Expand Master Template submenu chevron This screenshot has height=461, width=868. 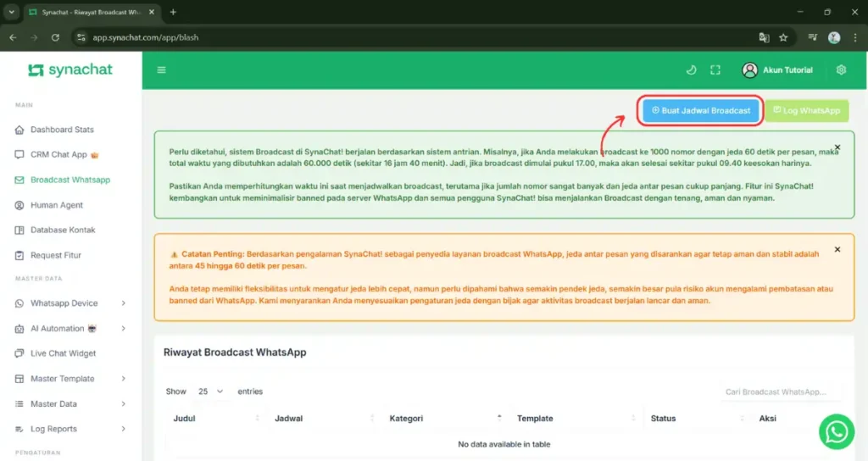(x=124, y=379)
